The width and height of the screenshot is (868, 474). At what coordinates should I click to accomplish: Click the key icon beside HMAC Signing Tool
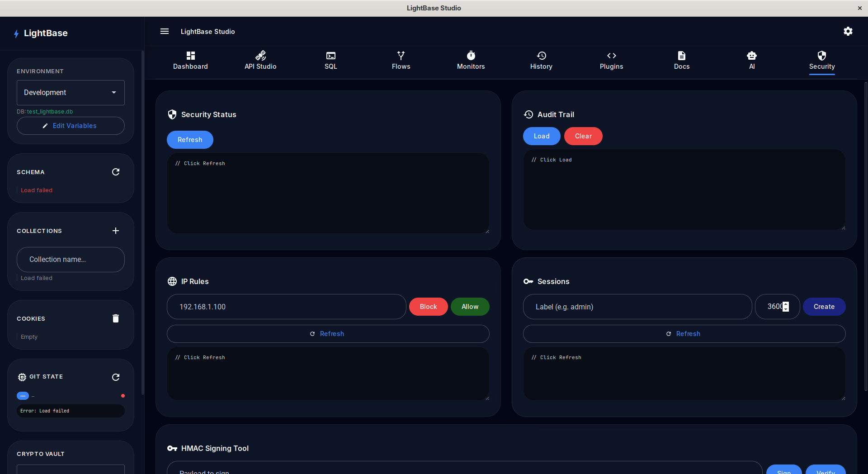click(x=172, y=448)
